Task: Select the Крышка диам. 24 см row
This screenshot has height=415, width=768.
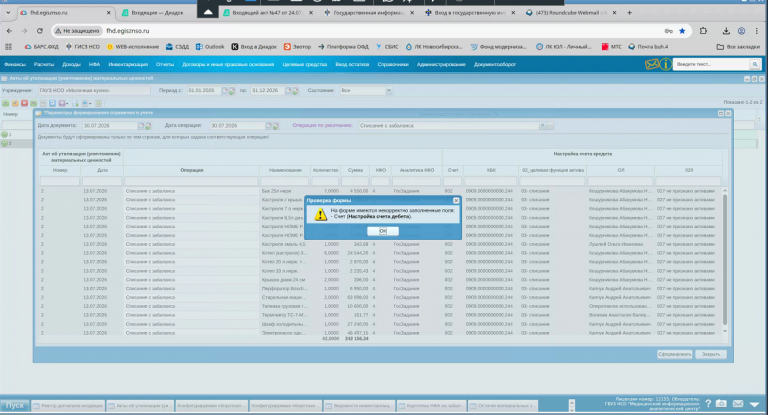Action: click(x=381, y=280)
